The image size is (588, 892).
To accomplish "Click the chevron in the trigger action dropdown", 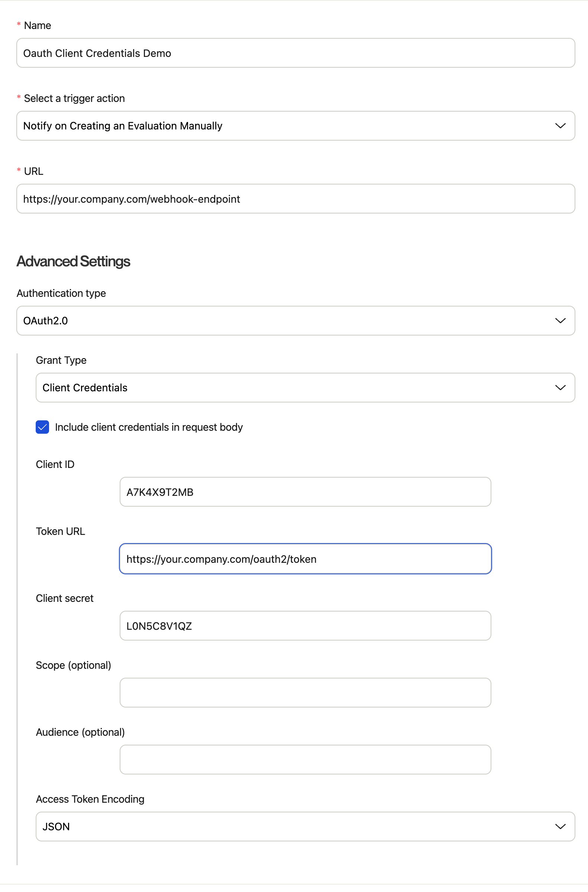I will (560, 126).
